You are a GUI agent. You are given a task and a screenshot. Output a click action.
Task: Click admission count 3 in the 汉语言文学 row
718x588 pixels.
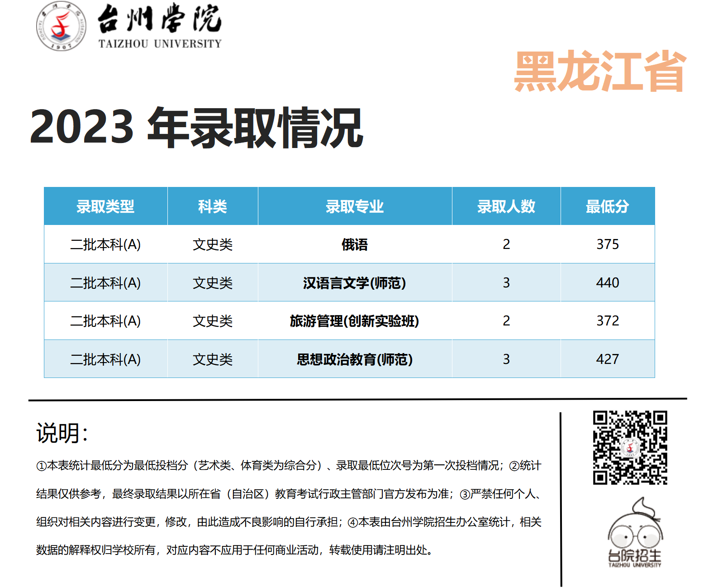506,283
